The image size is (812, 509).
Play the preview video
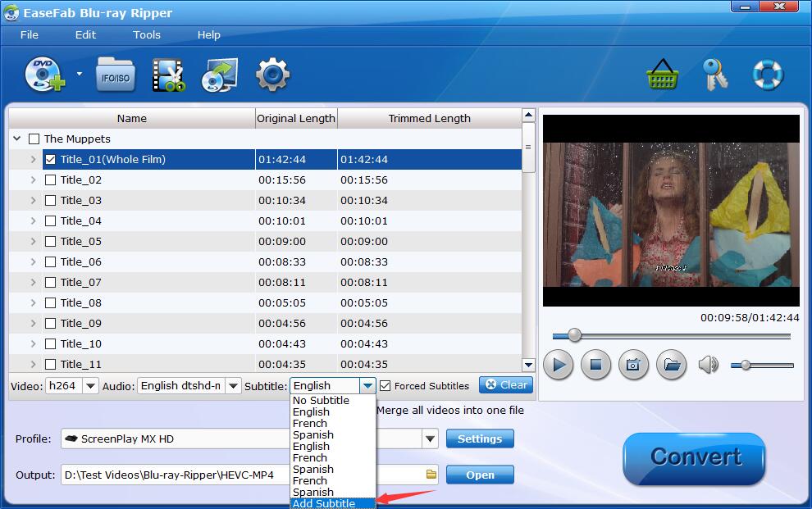(558, 365)
